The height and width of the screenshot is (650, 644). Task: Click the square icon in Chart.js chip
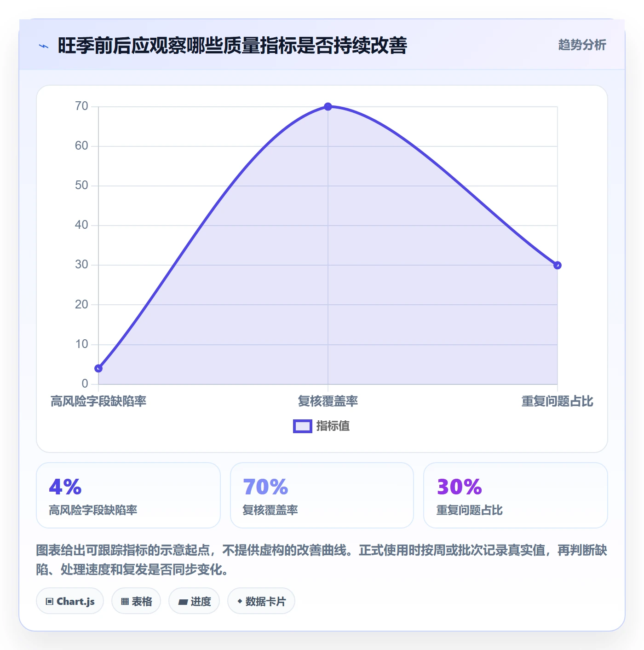[x=50, y=602]
